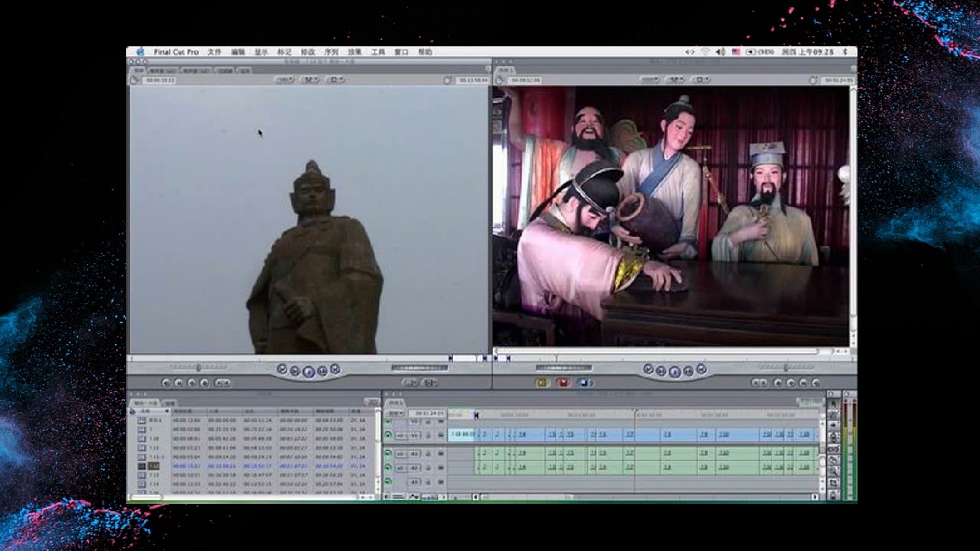Click Play Around Current Frame in Viewer
Screen dimensions: 980x551
pos(322,371)
